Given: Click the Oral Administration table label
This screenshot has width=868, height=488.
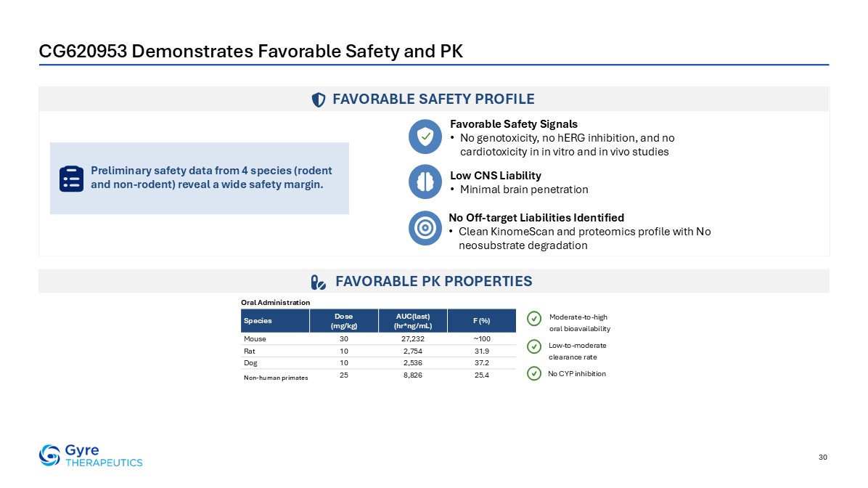Looking at the screenshot, I should [275, 302].
